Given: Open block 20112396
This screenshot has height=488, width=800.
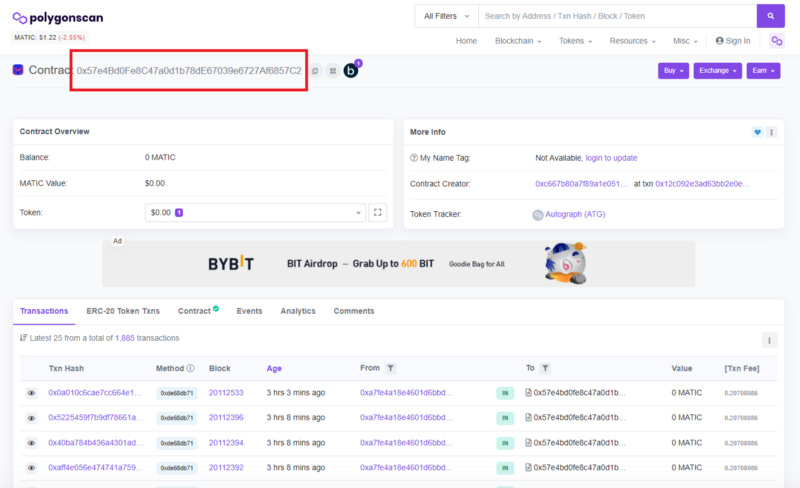Looking at the screenshot, I should pos(226,418).
